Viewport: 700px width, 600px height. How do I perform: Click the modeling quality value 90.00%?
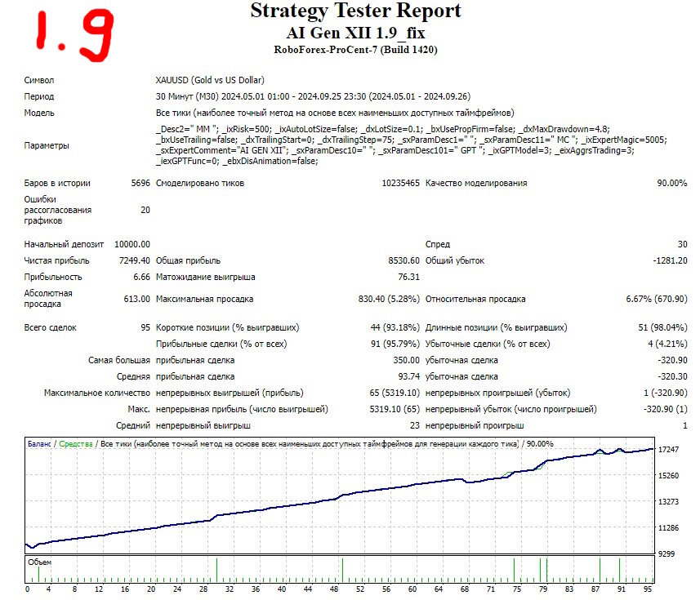tap(672, 184)
